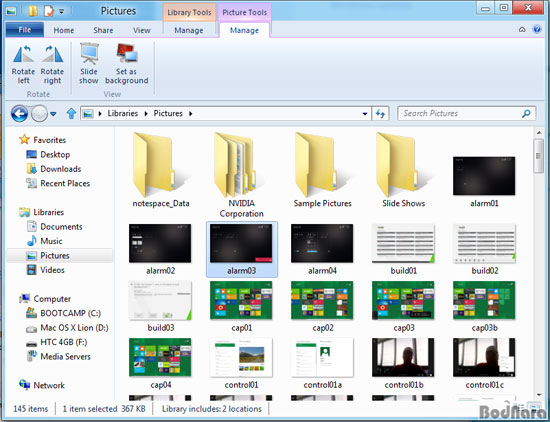Viewport: 550px width, 422px height.
Task: Open the address bar history dropdown
Action: point(365,114)
